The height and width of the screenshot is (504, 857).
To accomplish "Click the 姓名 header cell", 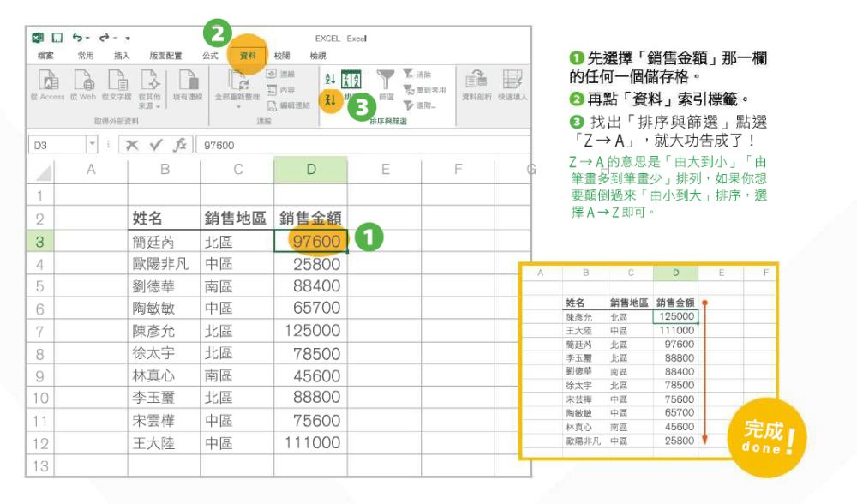I will pyautogui.click(x=164, y=218).
